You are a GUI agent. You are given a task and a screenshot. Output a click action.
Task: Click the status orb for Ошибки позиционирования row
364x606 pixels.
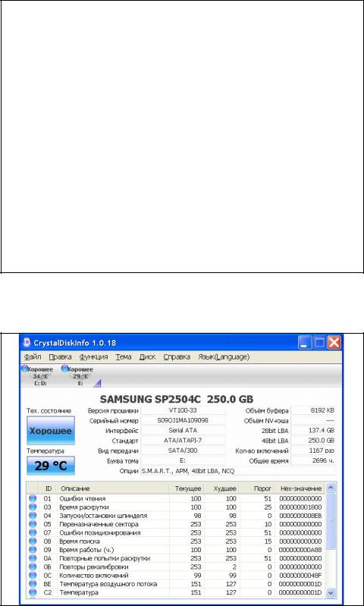coord(33,533)
